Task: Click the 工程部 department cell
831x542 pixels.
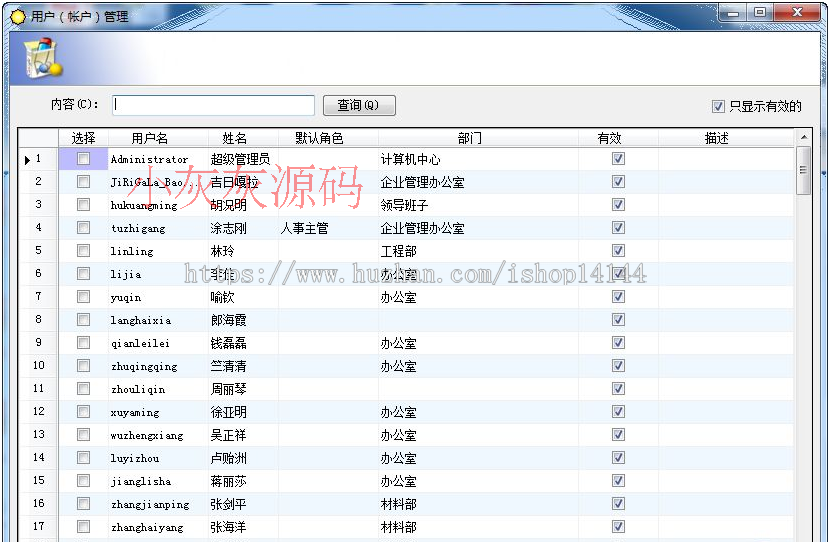Action: point(478,251)
